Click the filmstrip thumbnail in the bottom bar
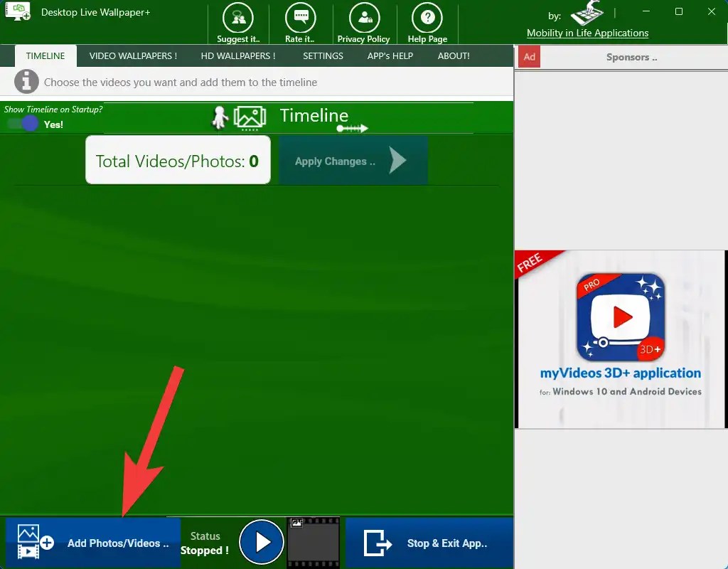Screen dimensions: 728x569 click(x=314, y=542)
